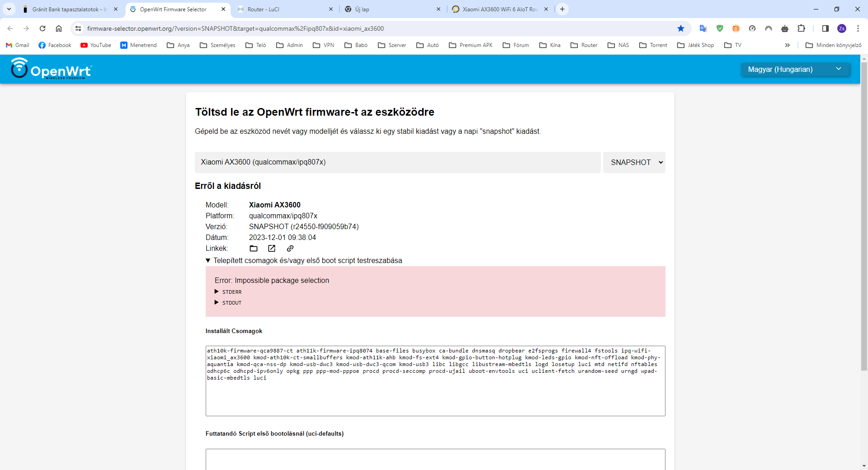
Task: Close the Router - LuCI tab
Action: pos(331,9)
